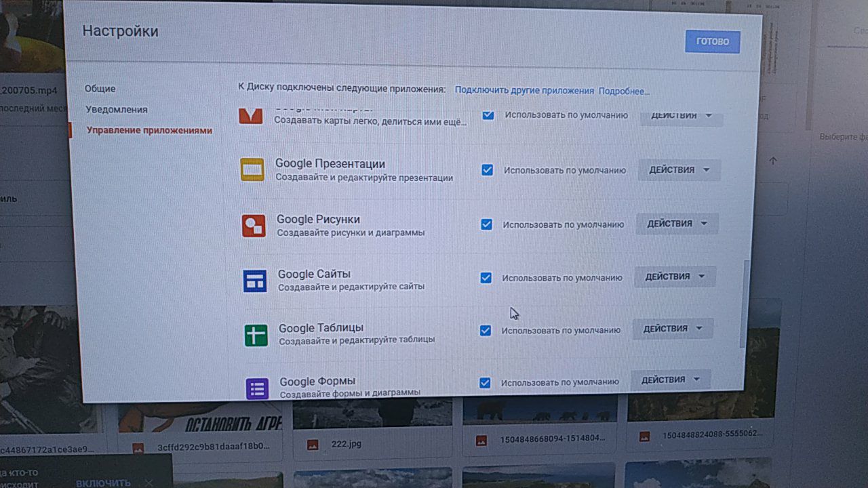Viewport: 868px width, 488px height.
Task: Click the Google Рисунки app icon
Action: point(254,225)
